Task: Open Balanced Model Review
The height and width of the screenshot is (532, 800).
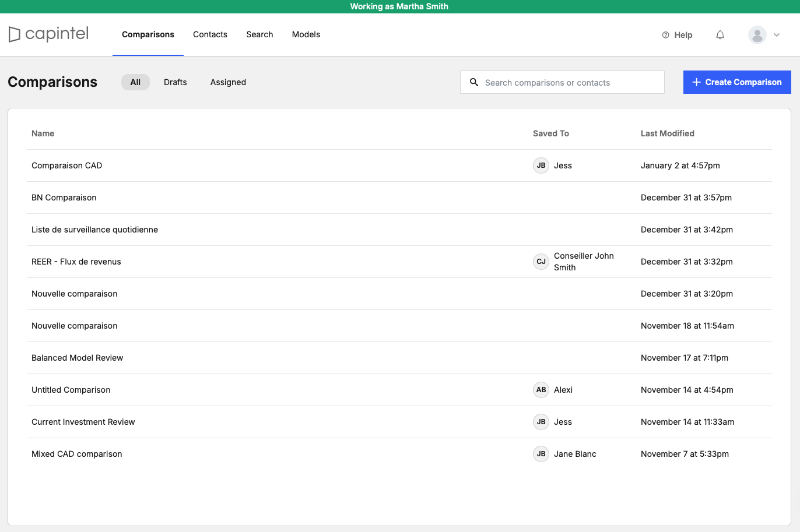Action: tap(399, 358)
